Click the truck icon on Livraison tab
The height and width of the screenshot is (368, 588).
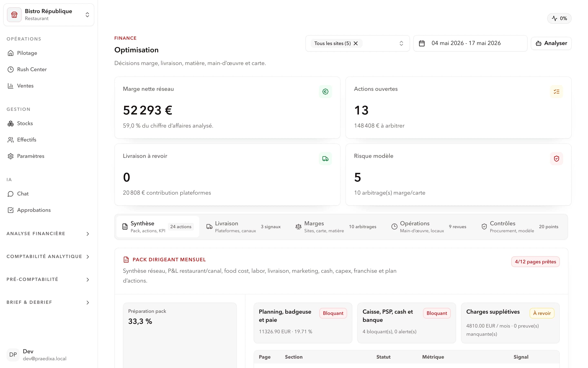pyautogui.click(x=209, y=227)
